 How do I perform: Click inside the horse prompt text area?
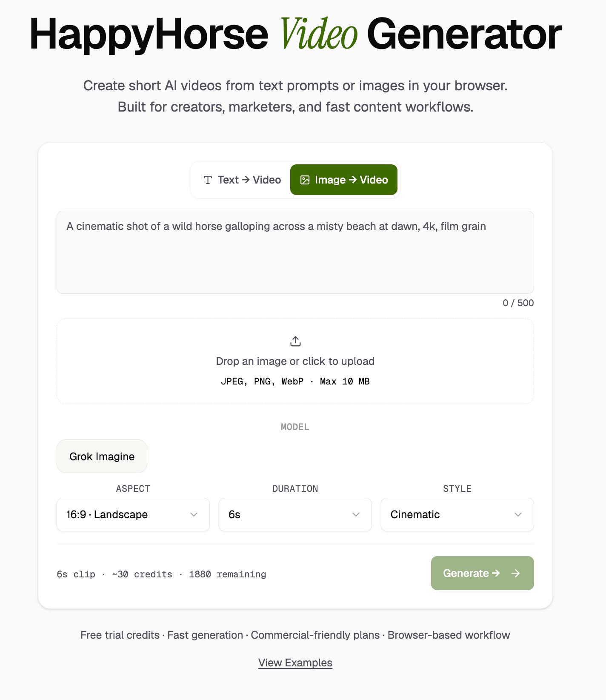(295, 252)
